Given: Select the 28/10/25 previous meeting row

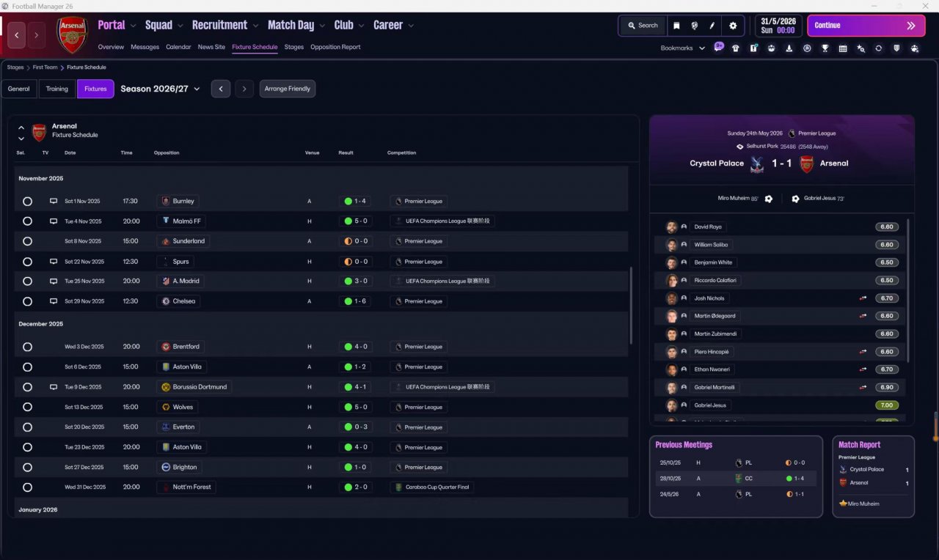Looking at the screenshot, I should pyautogui.click(x=736, y=479).
